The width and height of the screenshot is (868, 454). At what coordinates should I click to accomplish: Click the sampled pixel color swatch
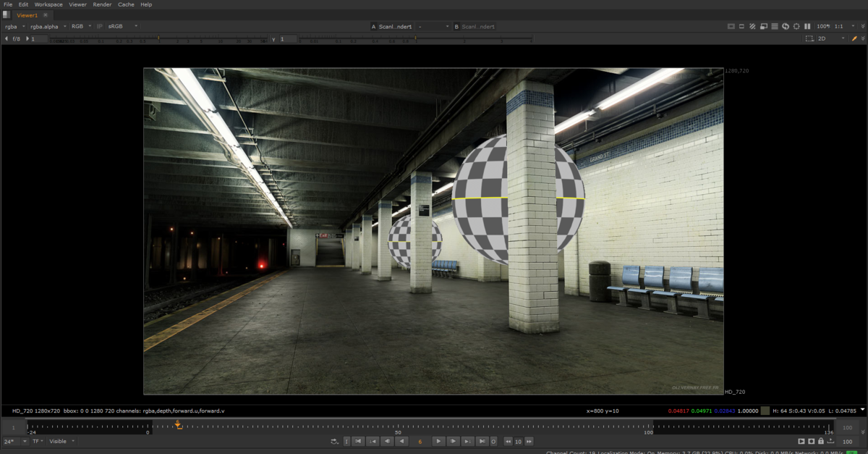coord(765,411)
